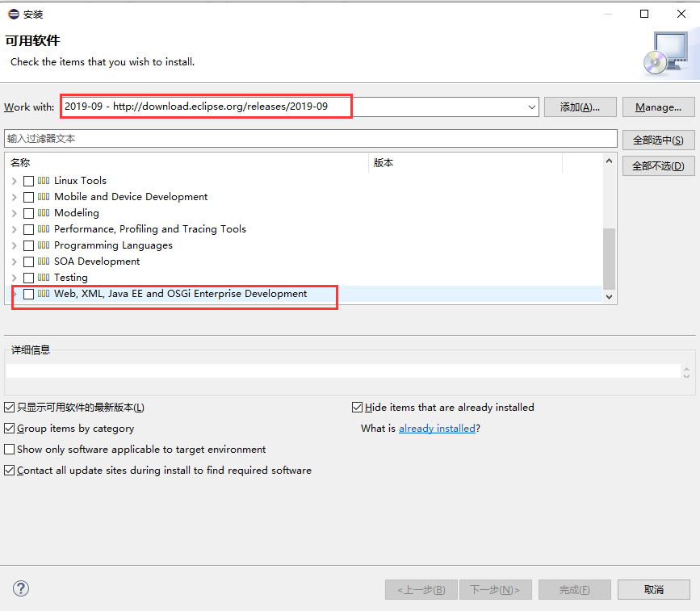
Task: Click the software list scrollbar thumb
Action: 609,259
